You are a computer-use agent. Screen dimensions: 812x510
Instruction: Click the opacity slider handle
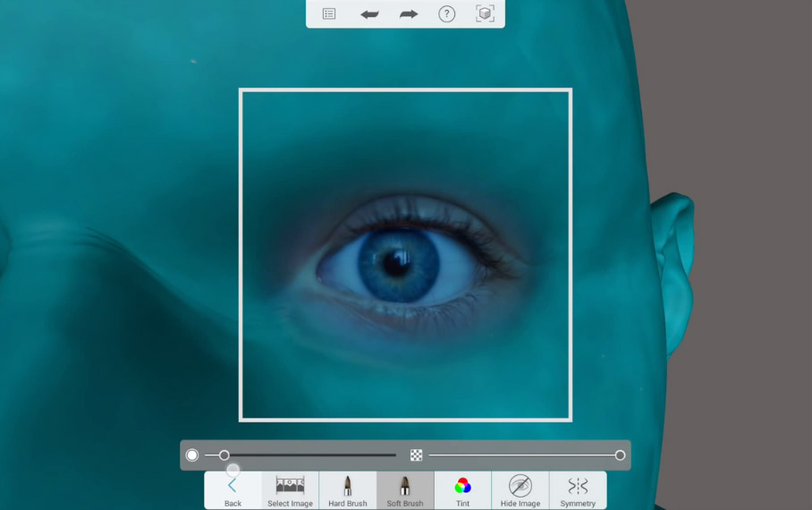pyautogui.click(x=620, y=455)
